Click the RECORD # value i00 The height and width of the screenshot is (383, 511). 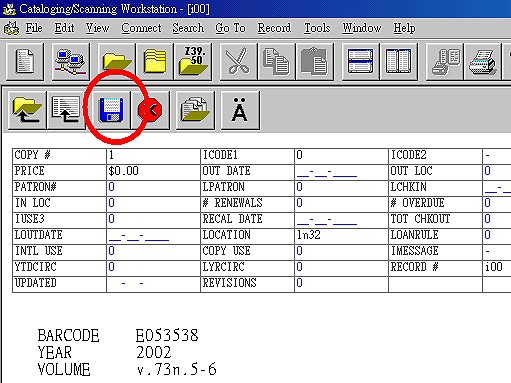497,268
